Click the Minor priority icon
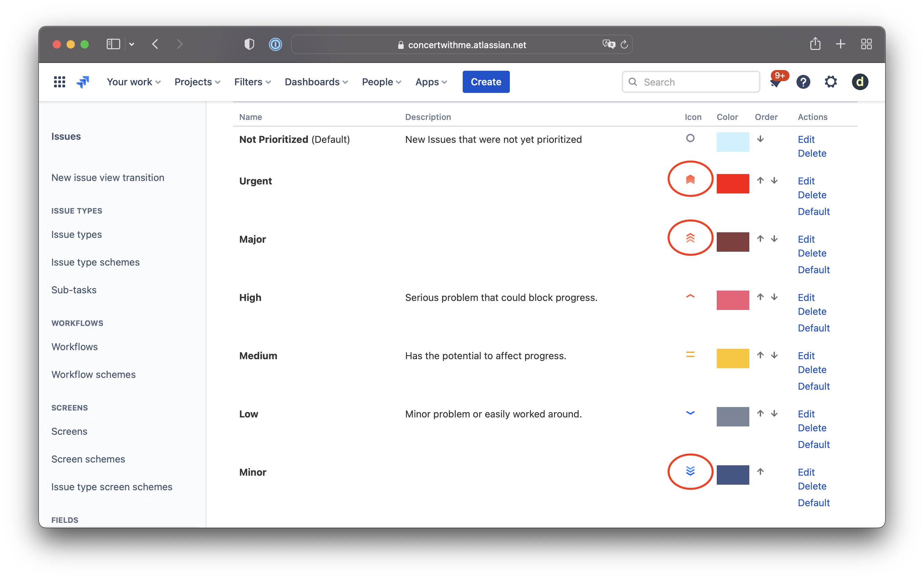 click(x=690, y=472)
